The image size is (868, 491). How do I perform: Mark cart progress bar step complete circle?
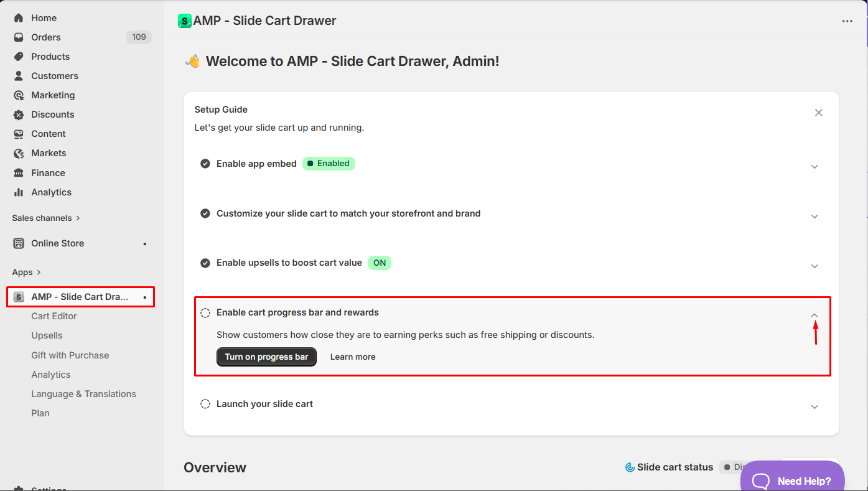[x=205, y=313]
